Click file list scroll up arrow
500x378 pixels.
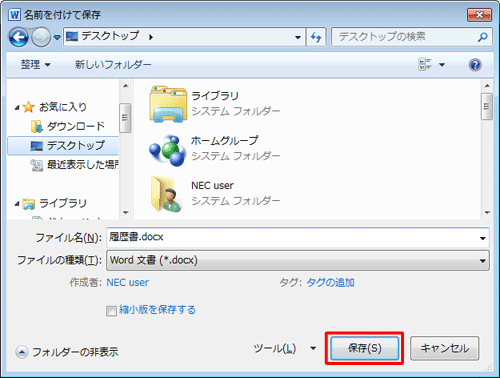pos(487,86)
